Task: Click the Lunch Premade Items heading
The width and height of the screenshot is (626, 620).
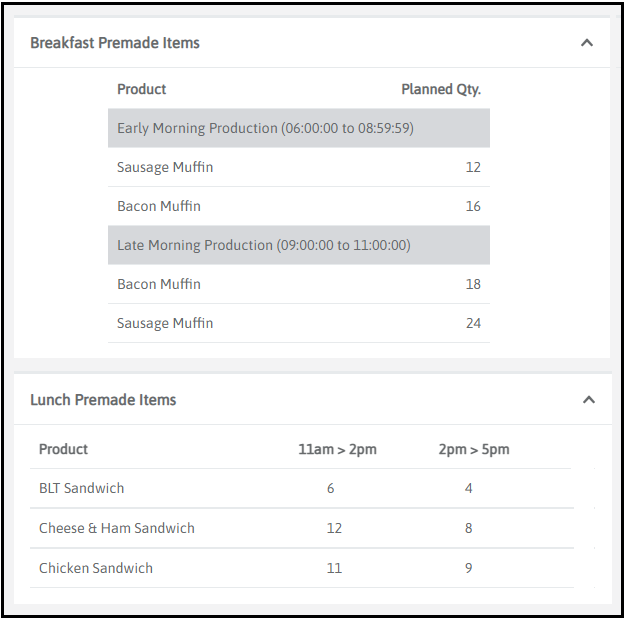Action: coord(103,400)
